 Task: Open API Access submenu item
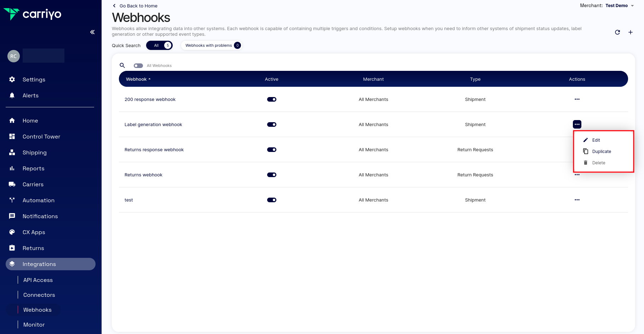tap(38, 280)
